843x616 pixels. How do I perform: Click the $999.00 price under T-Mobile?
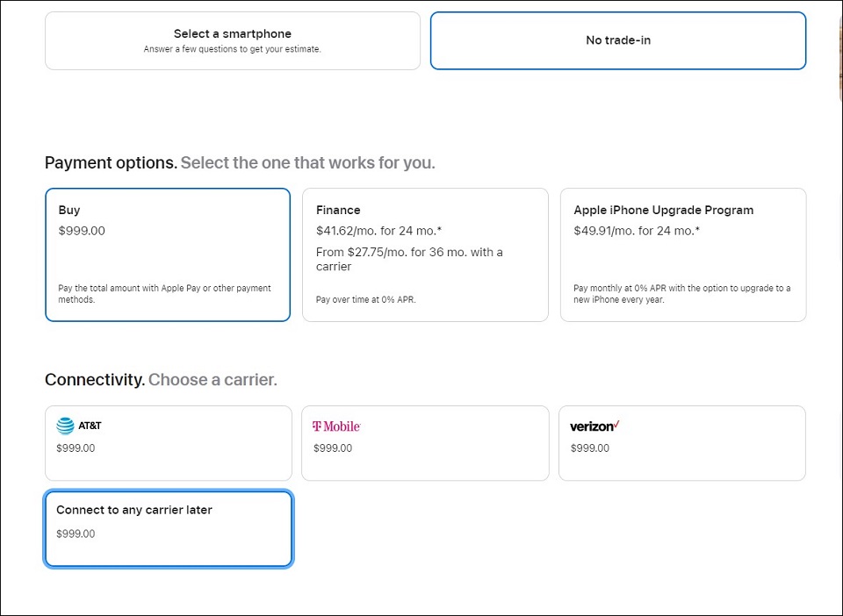tap(333, 448)
